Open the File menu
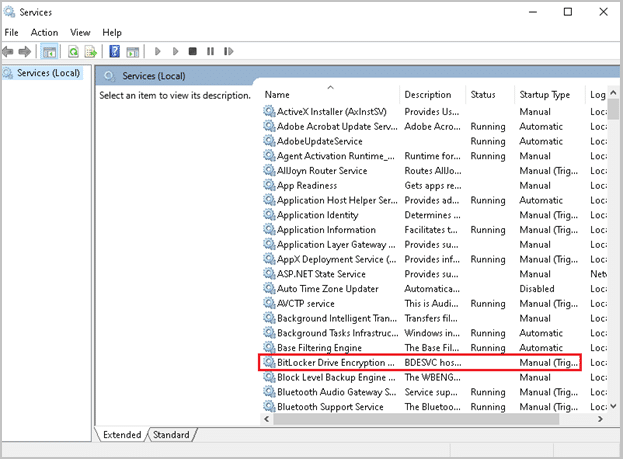623x459 pixels. [12, 32]
